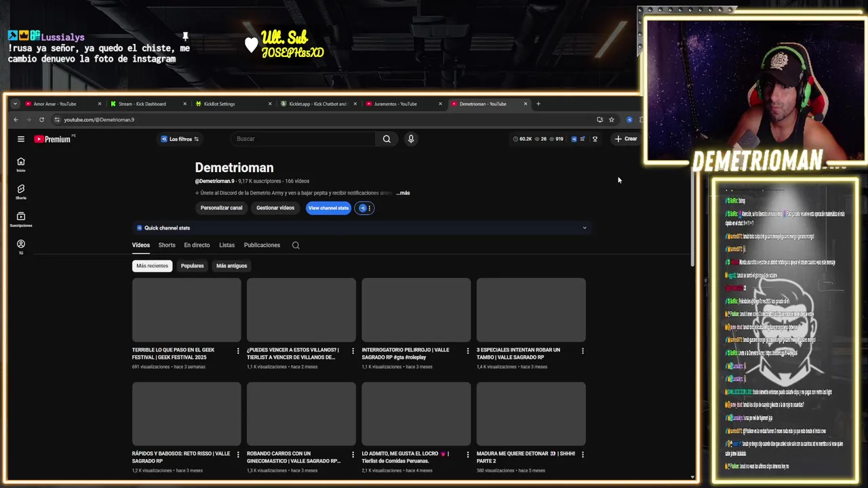Open options for 'LO ADMITO, ME GUSTA EL LOCRO' video
Image resolution: width=868 pixels, height=488 pixels.
coord(467,454)
